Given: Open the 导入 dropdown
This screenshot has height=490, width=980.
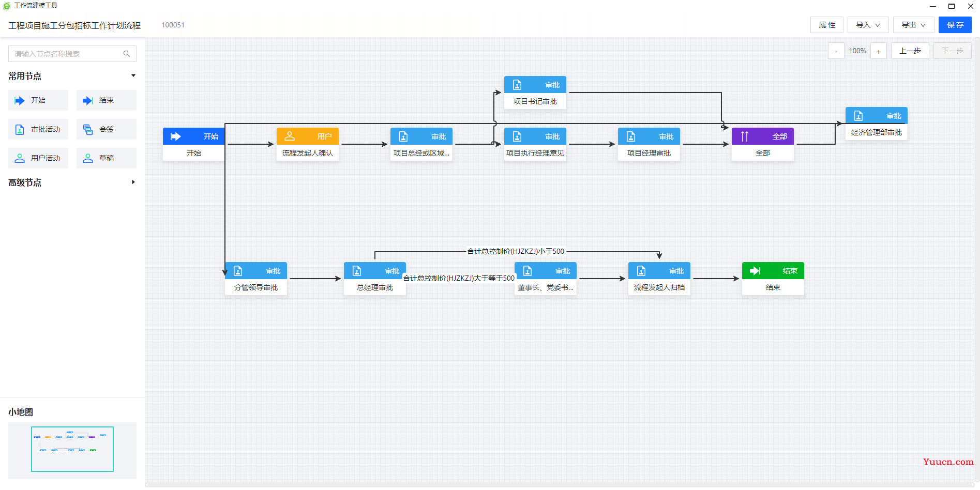Looking at the screenshot, I should coord(868,25).
